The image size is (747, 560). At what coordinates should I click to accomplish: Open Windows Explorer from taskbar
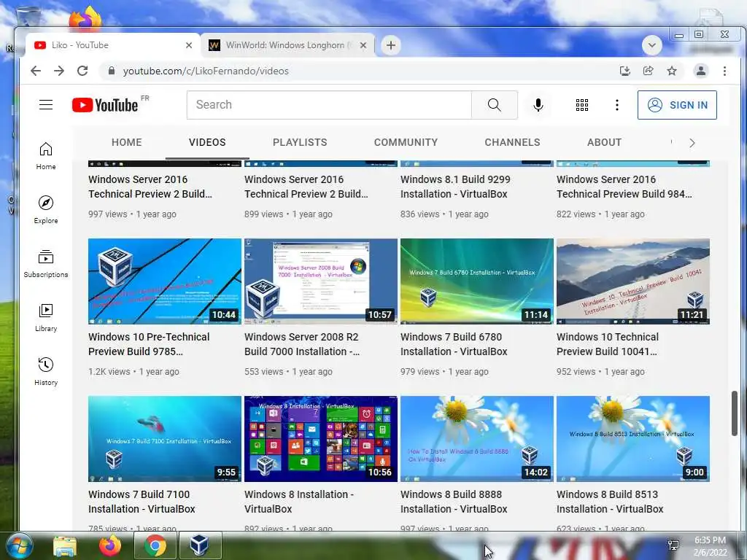(65, 545)
